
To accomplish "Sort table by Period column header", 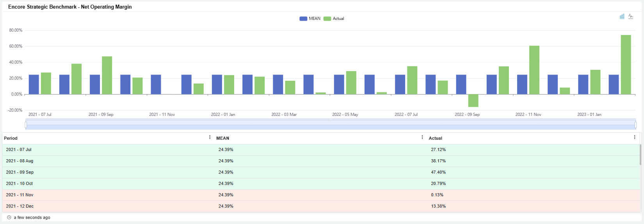I will pyautogui.click(x=11, y=138).
